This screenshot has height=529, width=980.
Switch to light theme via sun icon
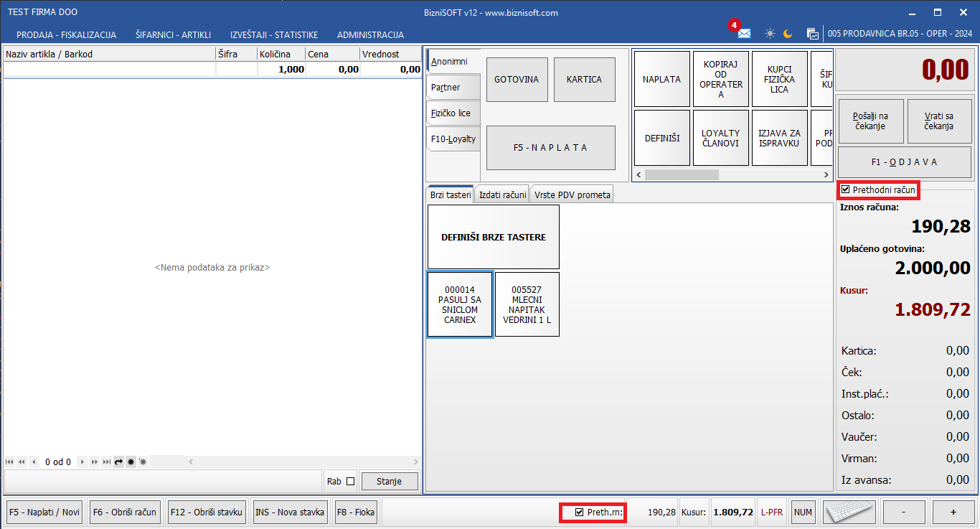[x=770, y=34]
